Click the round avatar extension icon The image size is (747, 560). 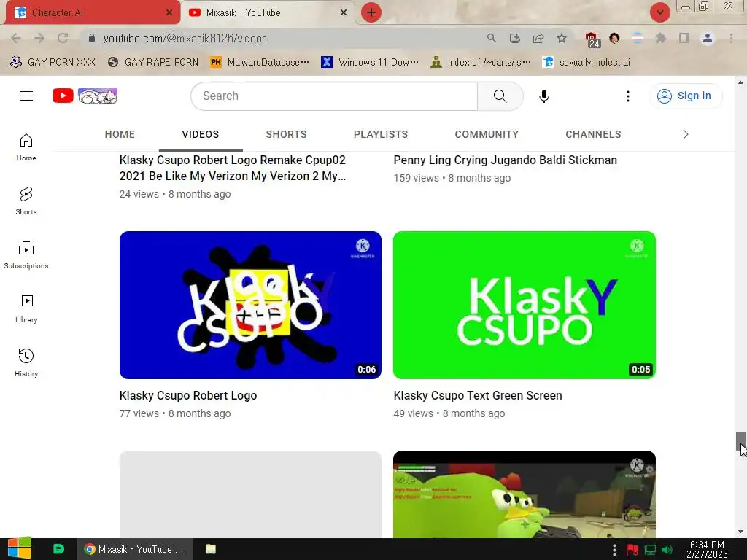pyautogui.click(x=614, y=38)
